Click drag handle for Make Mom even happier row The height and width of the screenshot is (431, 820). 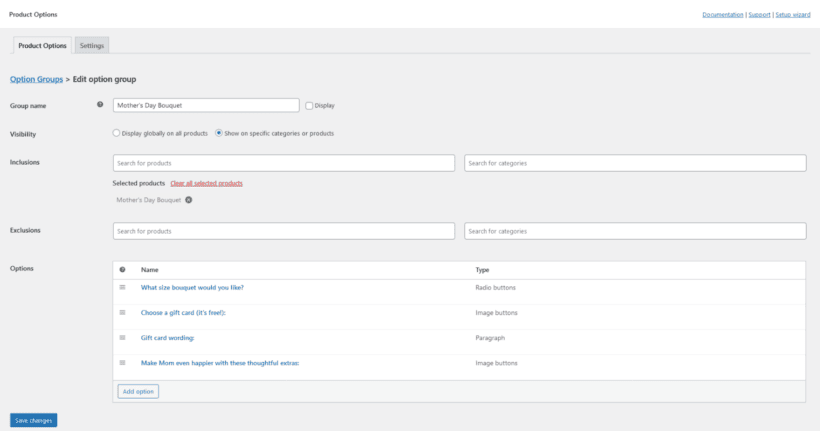pyautogui.click(x=123, y=362)
